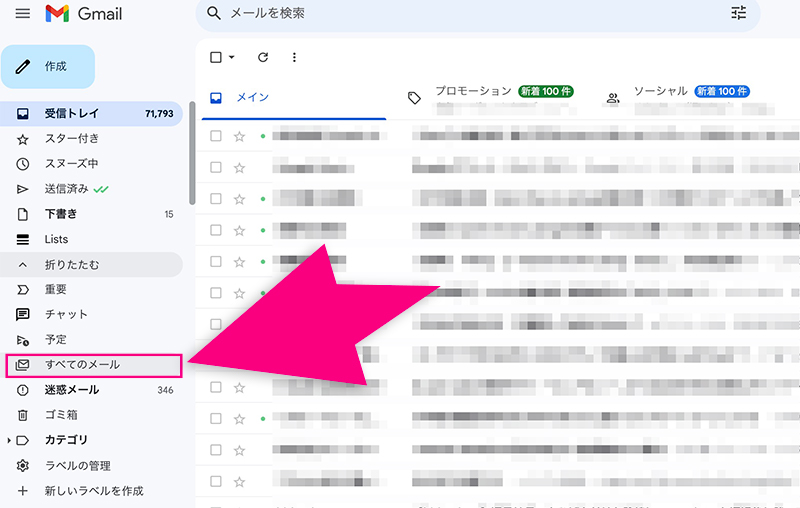The image size is (800, 508).
Task: Star the first email in list
Action: point(239,137)
